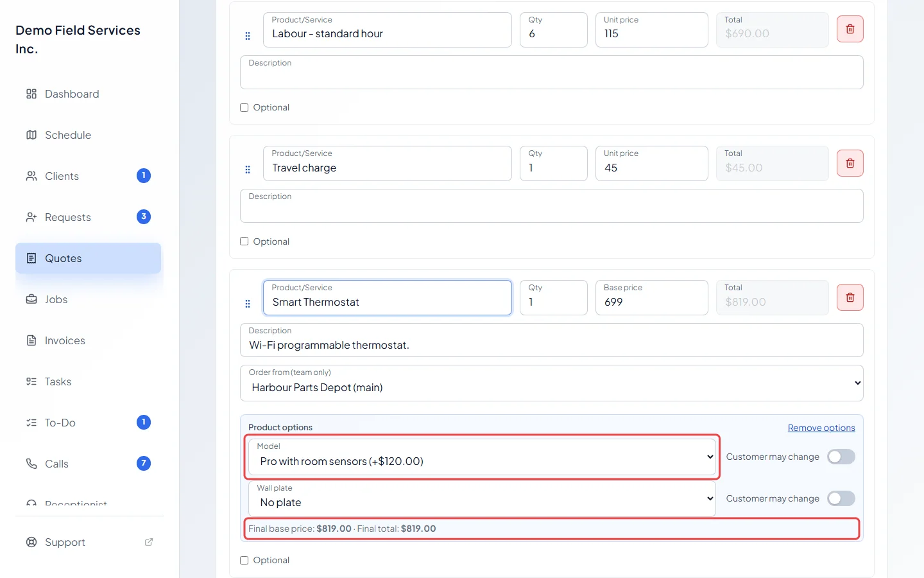Grab the drag handle for Smart Thermostat
The image size is (924, 578).
(x=248, y=304)
